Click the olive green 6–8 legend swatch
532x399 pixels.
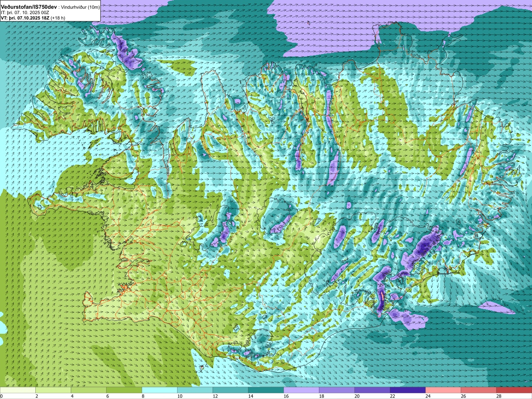(x=124, y=390)
